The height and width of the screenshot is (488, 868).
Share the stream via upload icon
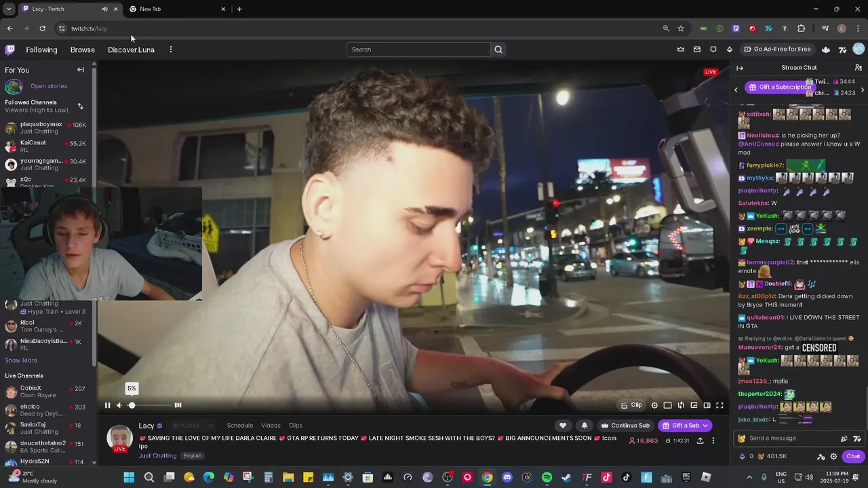click(x=700, y=441)
